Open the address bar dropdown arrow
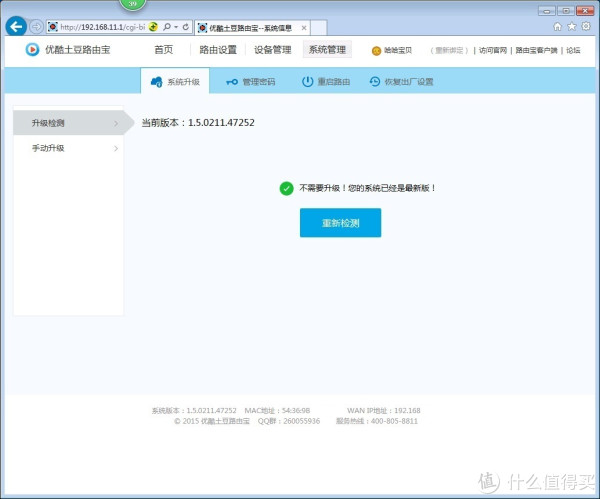This screenshot has height=499, width=600. coord(176,27)
